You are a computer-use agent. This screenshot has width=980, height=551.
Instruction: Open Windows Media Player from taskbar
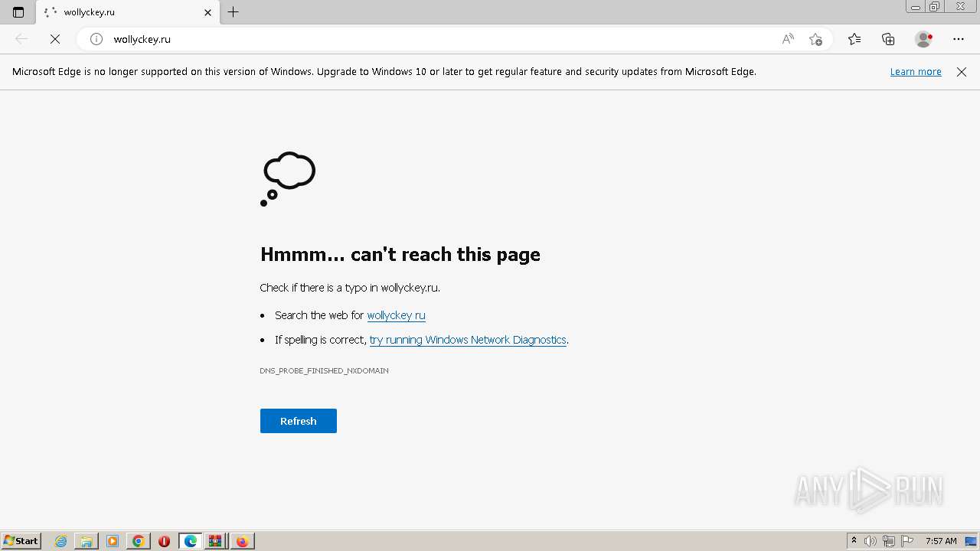coord(113,541)
